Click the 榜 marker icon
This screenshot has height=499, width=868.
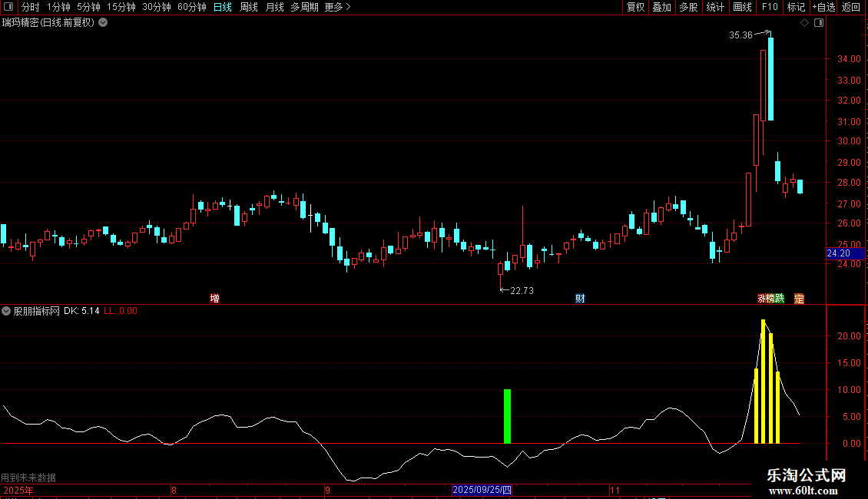tap(770, 298)
